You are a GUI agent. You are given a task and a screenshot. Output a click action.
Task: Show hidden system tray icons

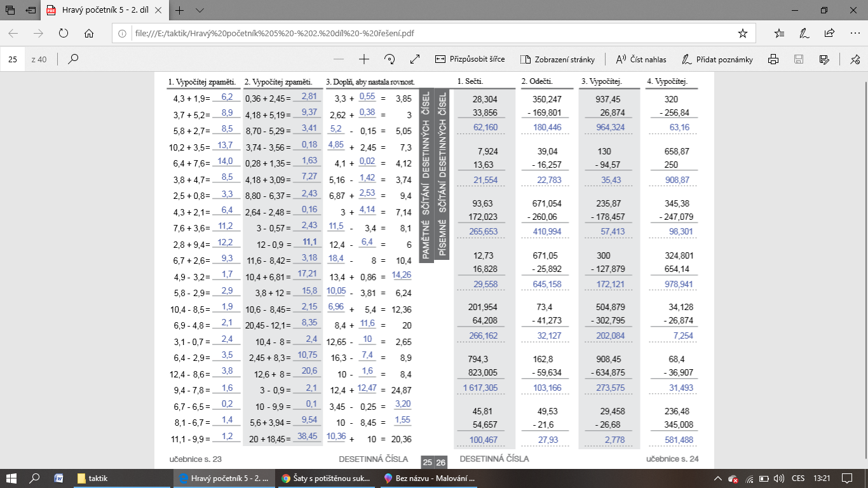(717, 478)
